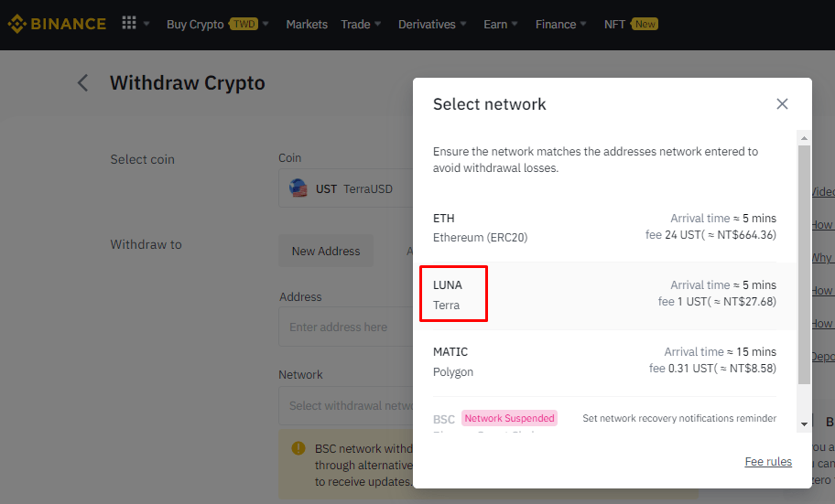Go back using the left arrow icon
Image resolution: width=835 pixels, height=504 pixels.
[82, 83]
